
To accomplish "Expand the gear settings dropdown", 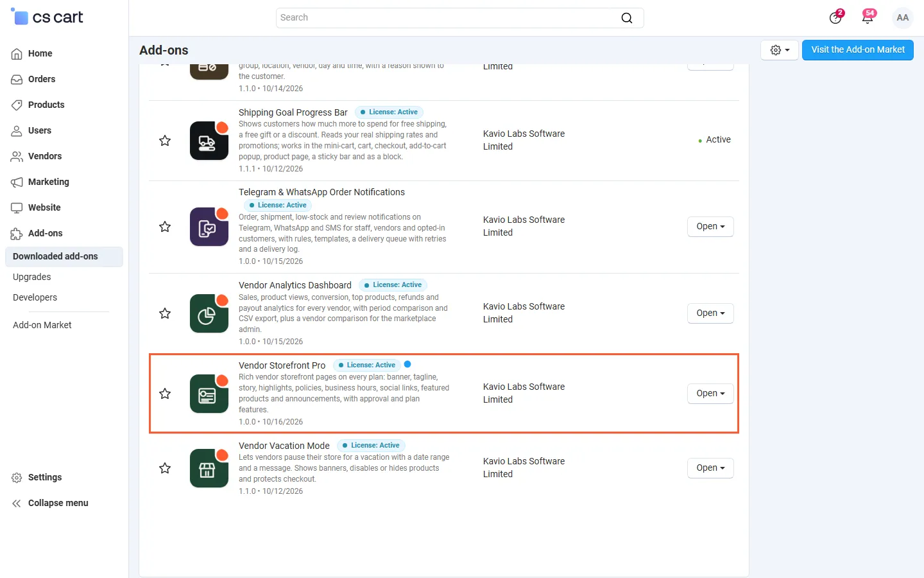I will pyautogui.click(x=780, y=50).
